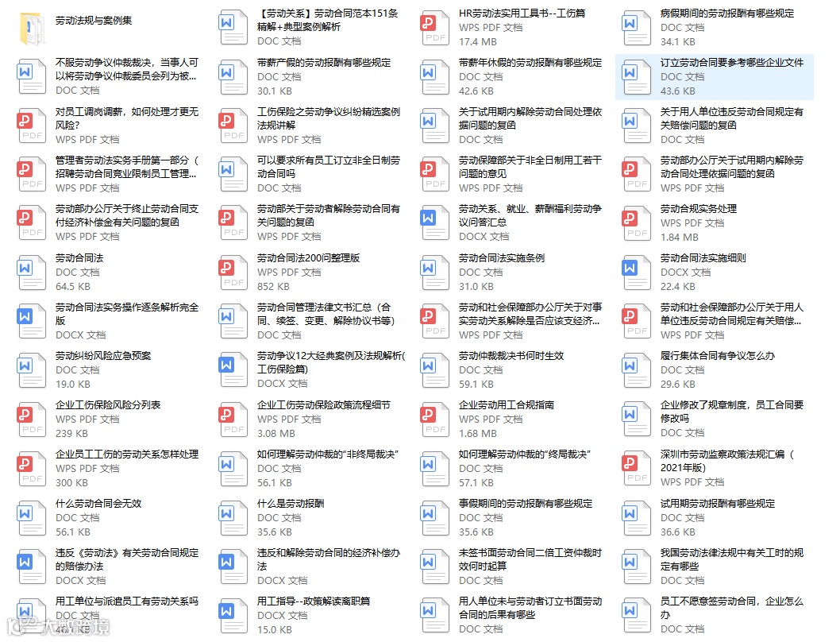Select file name 劳动部关于劳动者解除劳动合同有关问题的复函

tap(329, 215)
